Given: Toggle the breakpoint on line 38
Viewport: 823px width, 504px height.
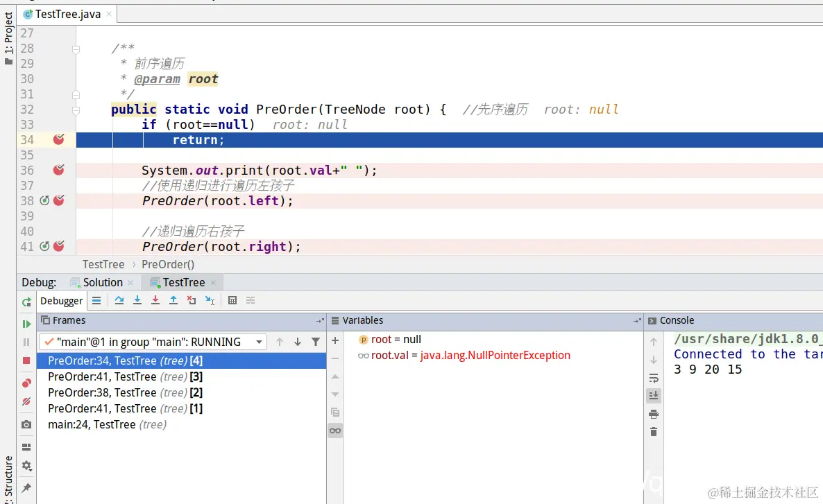Looking at the screenshot, I should click(x=59, y=200).
